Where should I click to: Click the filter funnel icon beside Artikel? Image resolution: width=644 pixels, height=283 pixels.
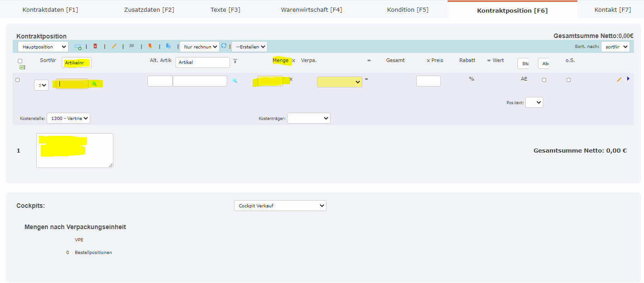click(x=235, y=61)
